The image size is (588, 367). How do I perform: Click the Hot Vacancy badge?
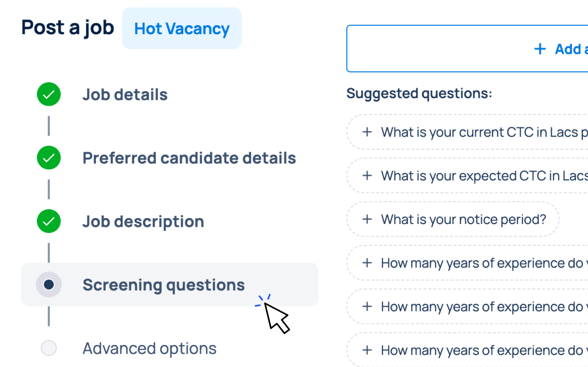pyautogui.click(x=182, y=29)
